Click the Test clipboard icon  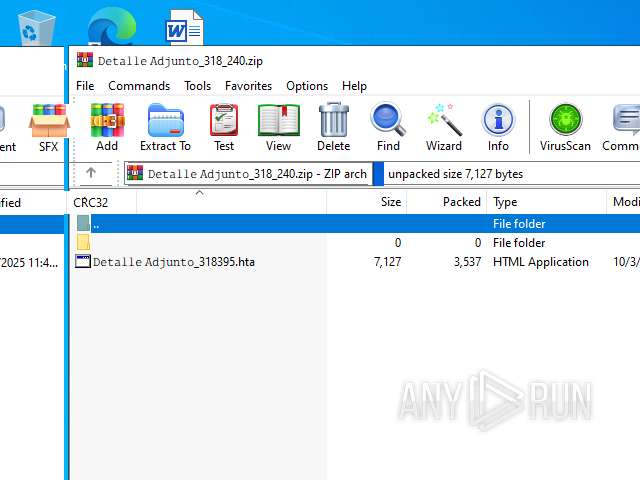224,120
